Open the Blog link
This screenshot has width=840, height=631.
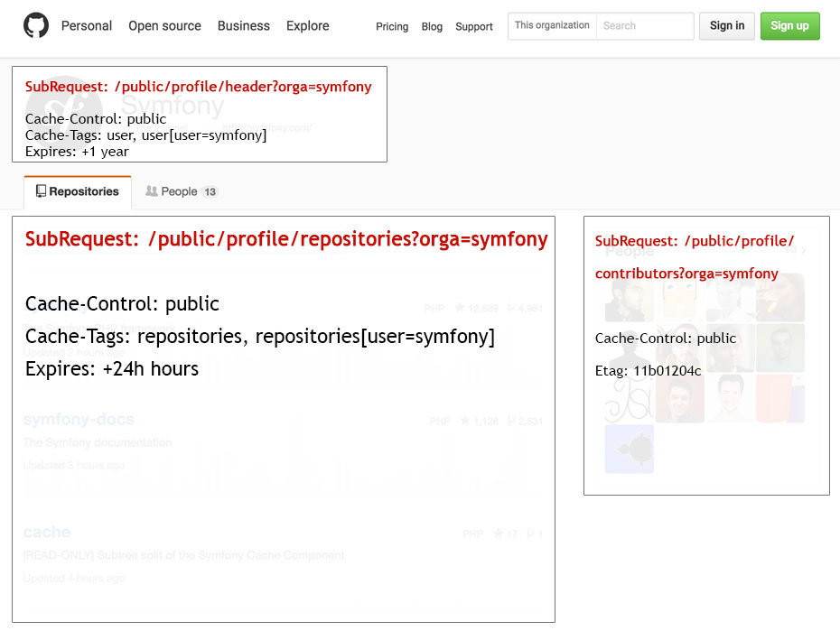pos(432,26)
